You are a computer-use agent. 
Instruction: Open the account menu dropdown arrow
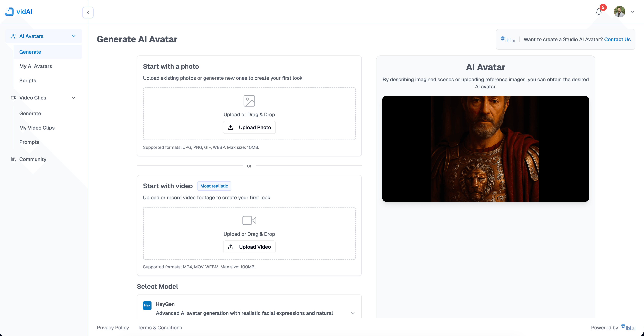click(x=633, y=12)
